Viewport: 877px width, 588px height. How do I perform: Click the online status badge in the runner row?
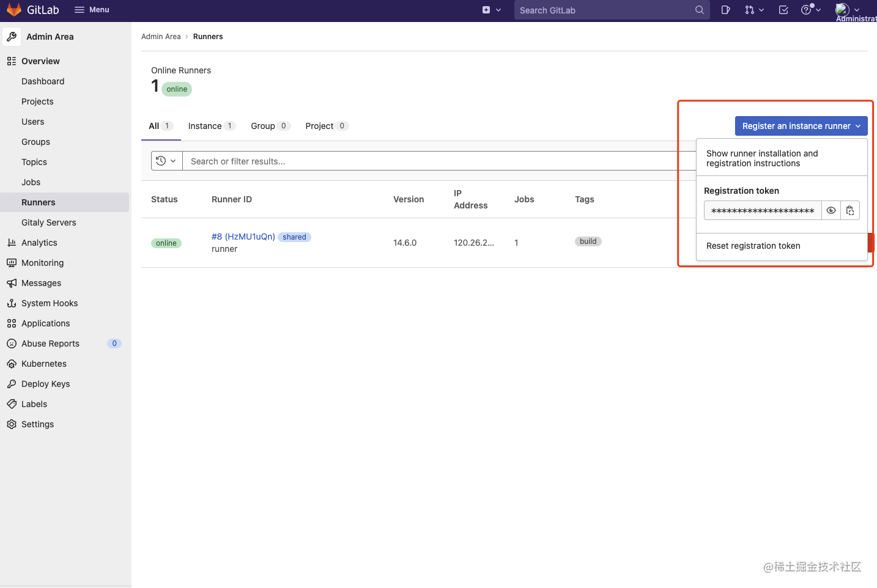click(x=166, y=243)
